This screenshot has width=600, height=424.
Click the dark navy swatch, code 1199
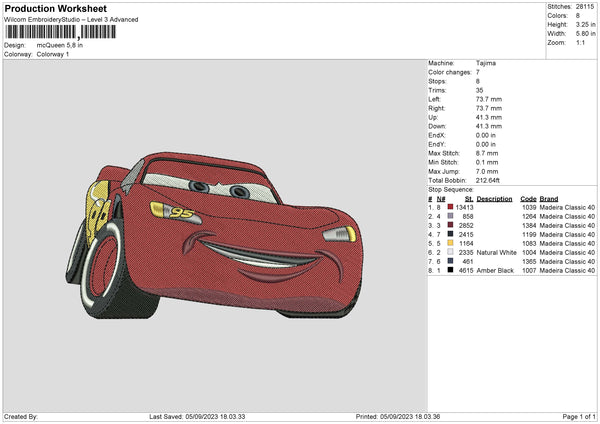[452, 234]
